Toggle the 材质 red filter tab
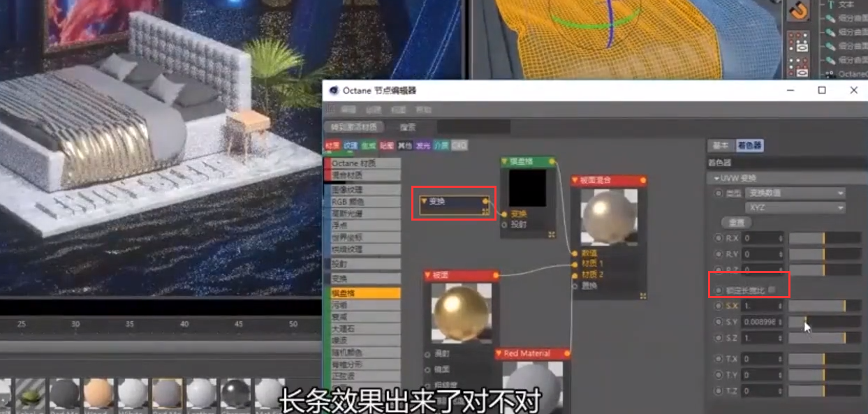Viewport: 868px width, 414px height. tap(333, 146)
